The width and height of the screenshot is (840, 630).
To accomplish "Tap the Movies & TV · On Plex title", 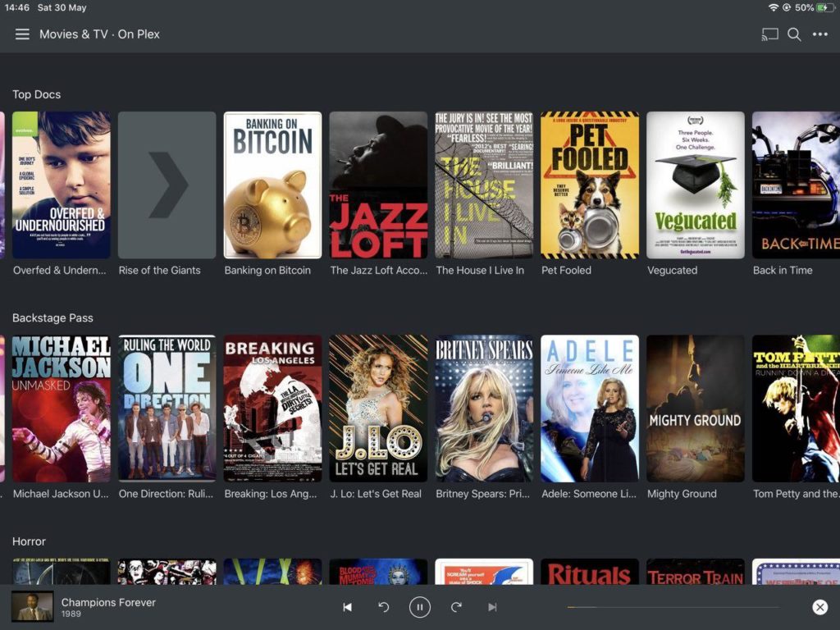I will (x=99, y=34).
